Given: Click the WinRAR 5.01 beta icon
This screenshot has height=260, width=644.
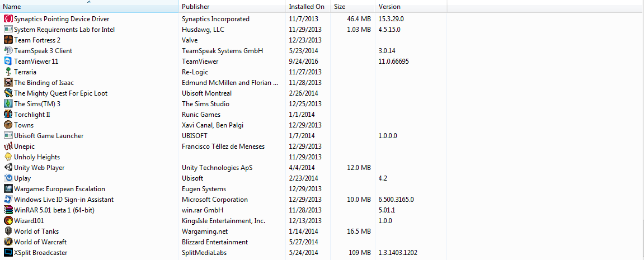Looking at the screenshot, I should point(8,210).
